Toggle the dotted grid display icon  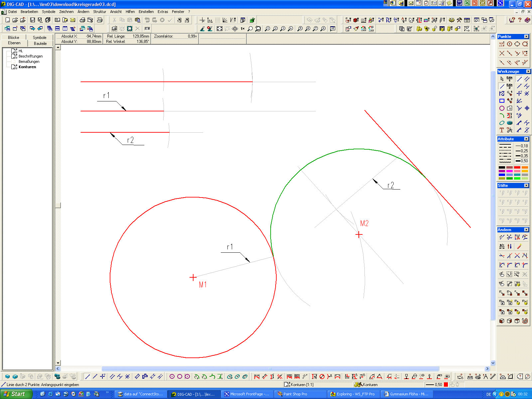217,20
